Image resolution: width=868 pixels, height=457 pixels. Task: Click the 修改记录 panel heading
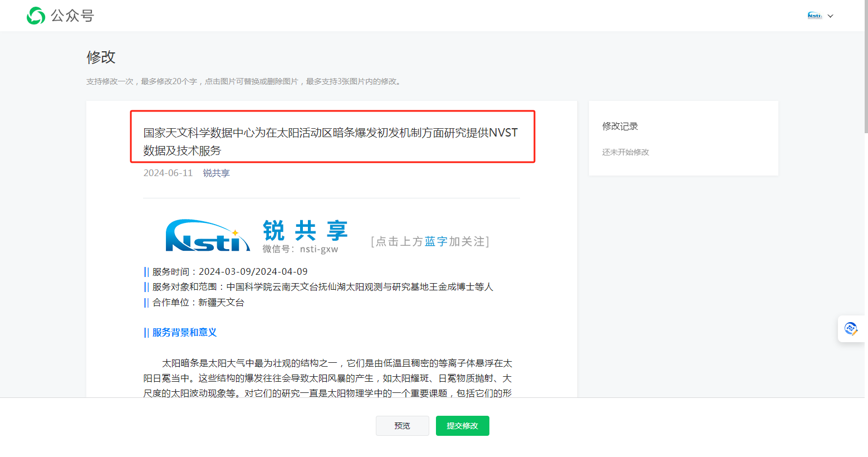(620, 126)
